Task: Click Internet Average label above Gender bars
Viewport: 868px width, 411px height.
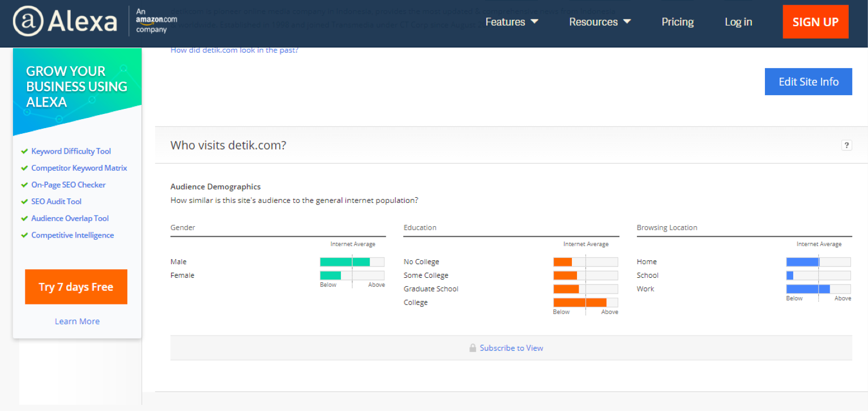Action: tap(353, 244)
